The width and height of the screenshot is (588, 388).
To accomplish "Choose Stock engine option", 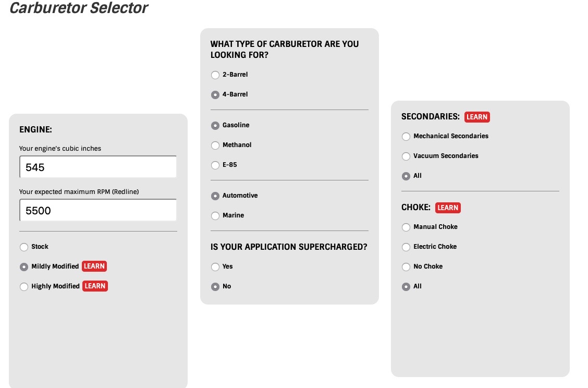I will pyautogui.click(x=24, y=247).
